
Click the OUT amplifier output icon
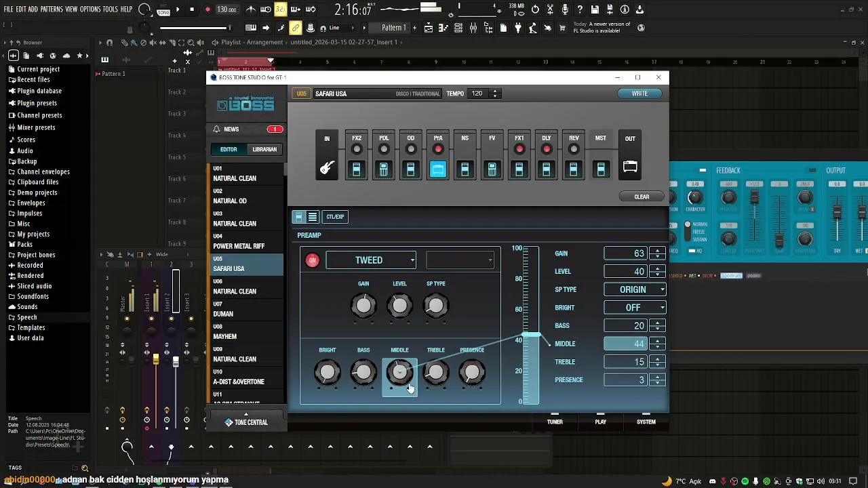[630, 167]
